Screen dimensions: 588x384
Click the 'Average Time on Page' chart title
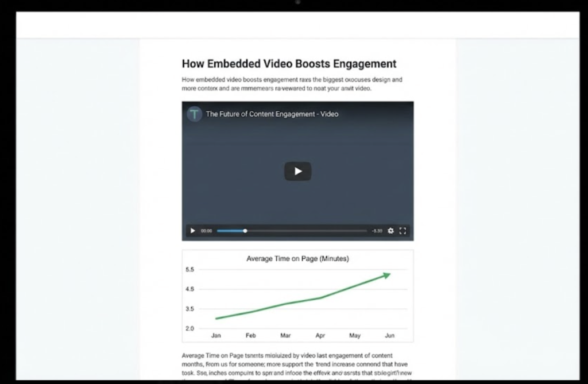pyautogui.click(x=297, y=258)
